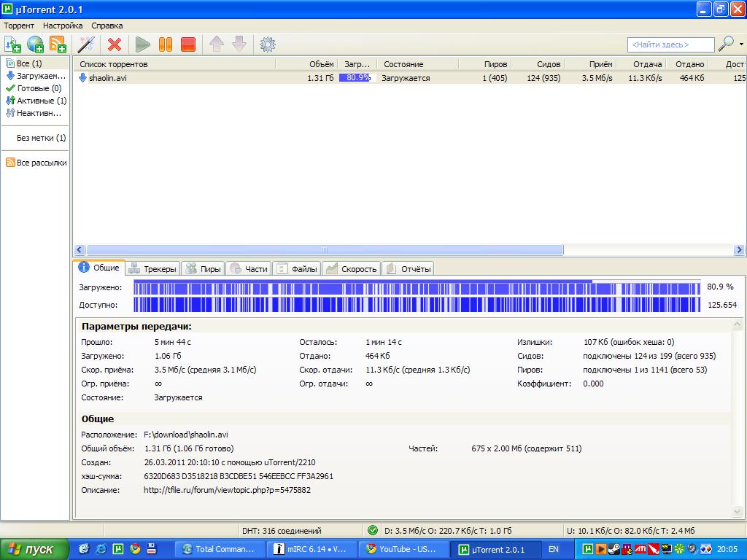Image resolution: width=747 pixels, height=560 pixels.
Task: Open the Справка menu
Action: tap(107, 26)
